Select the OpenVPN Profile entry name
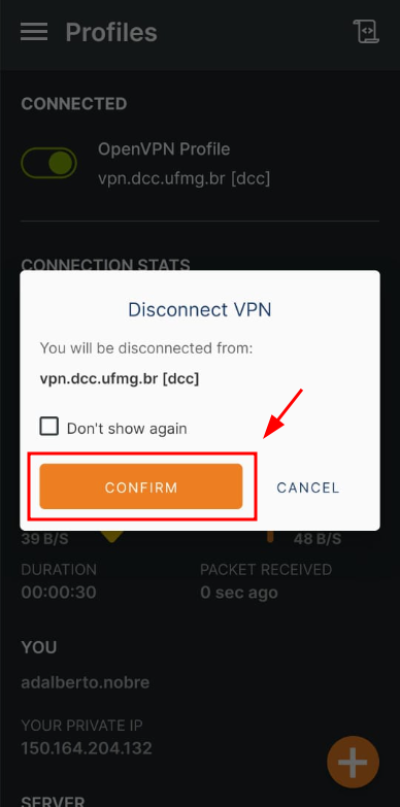 click(x=164, y=150)
